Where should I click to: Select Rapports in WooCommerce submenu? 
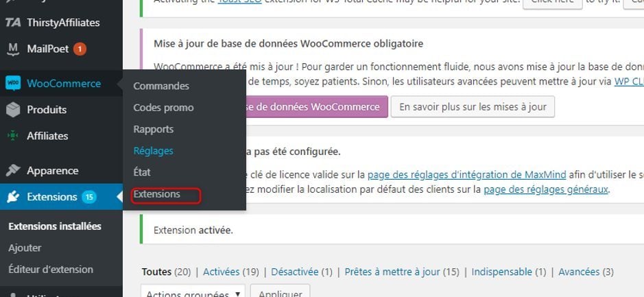tap(153, 129)
